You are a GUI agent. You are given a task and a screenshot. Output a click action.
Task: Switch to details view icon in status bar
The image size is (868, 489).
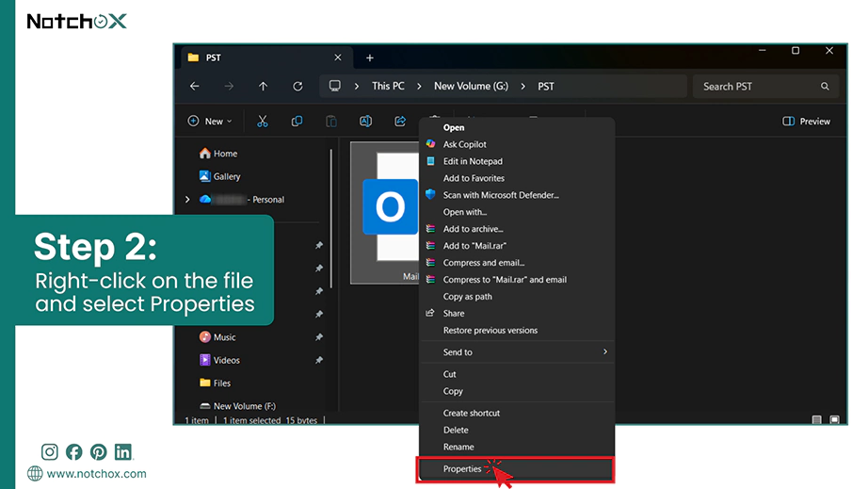tap(816, 420)
